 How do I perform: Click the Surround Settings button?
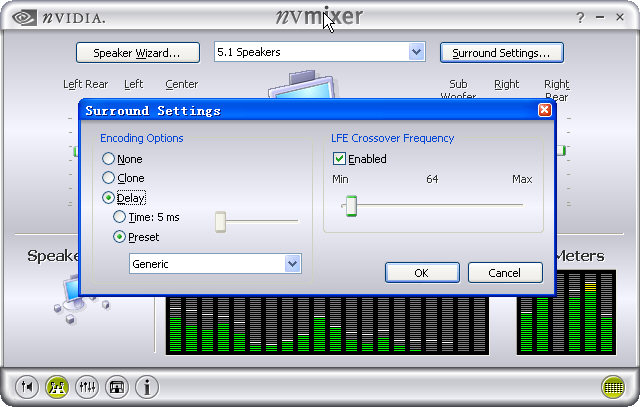pyautogui.click(x=502, y=53)
